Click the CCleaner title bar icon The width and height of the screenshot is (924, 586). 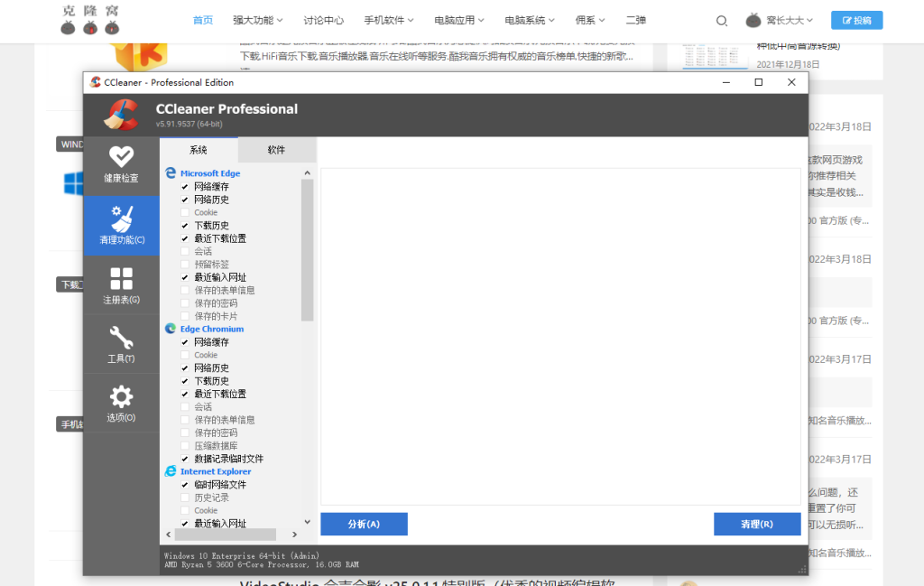(95, 82)
